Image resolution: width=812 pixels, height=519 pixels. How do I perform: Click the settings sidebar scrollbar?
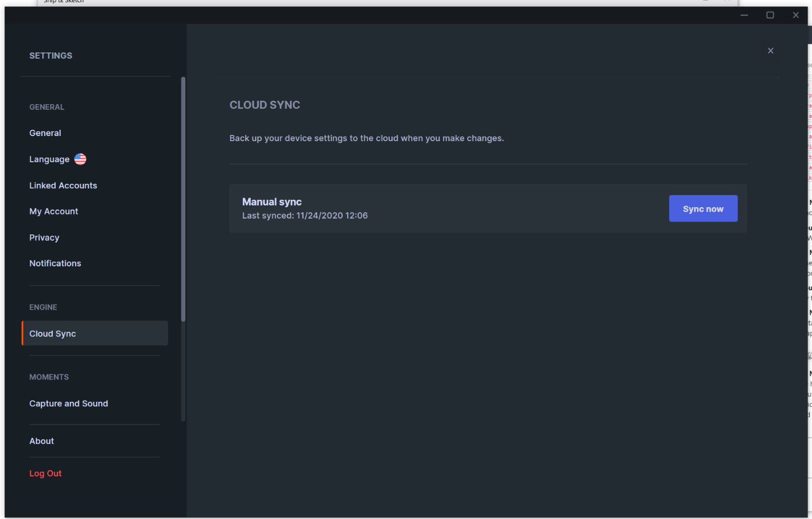183,199
